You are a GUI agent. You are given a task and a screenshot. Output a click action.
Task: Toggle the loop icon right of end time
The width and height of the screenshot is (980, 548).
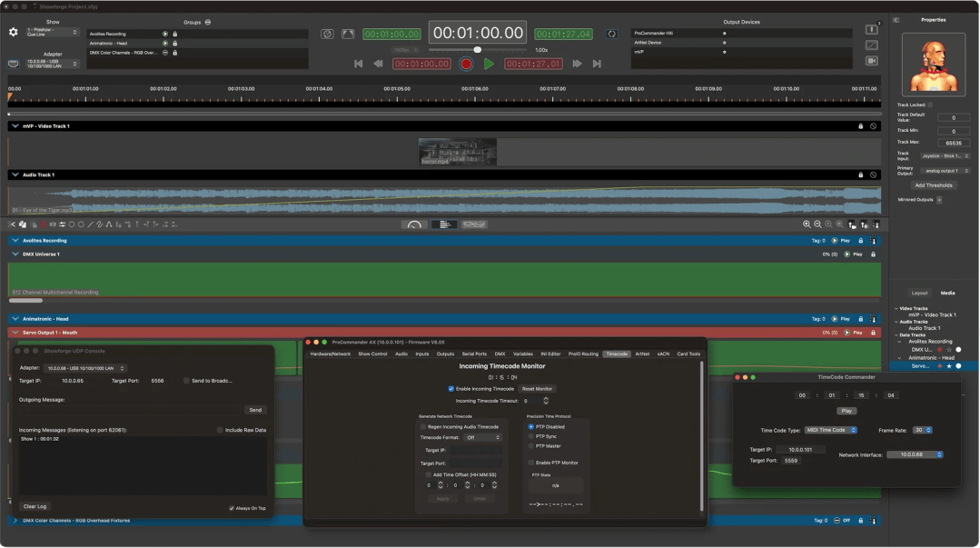tap(612, 34)
